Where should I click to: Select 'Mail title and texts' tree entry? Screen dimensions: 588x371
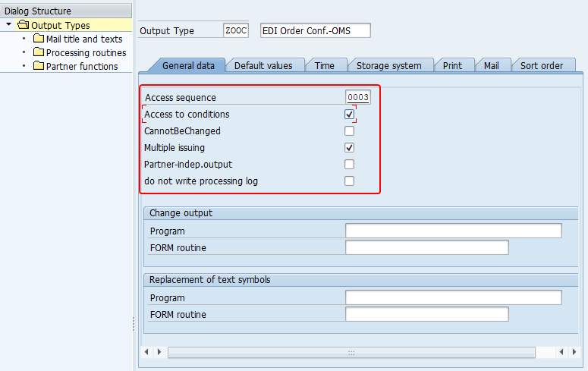[84, 39]
